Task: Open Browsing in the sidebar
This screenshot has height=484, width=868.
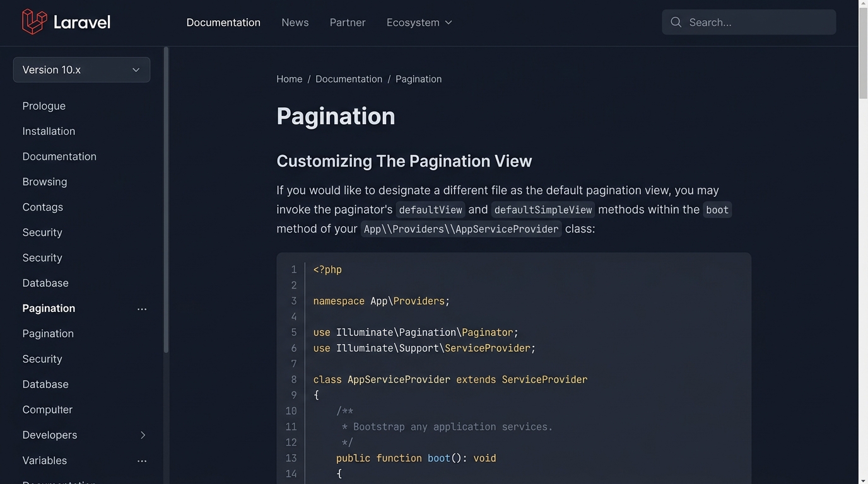Action: [x=45, y=181]
